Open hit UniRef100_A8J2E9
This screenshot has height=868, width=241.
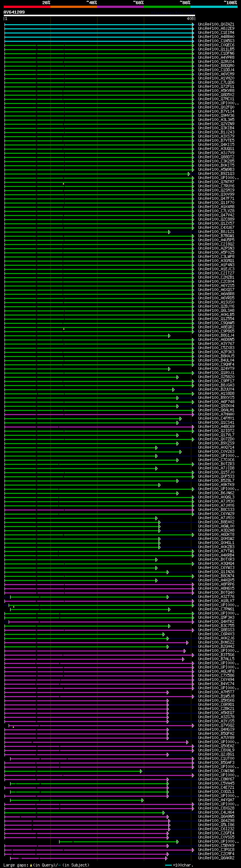[x=216, y=29]
